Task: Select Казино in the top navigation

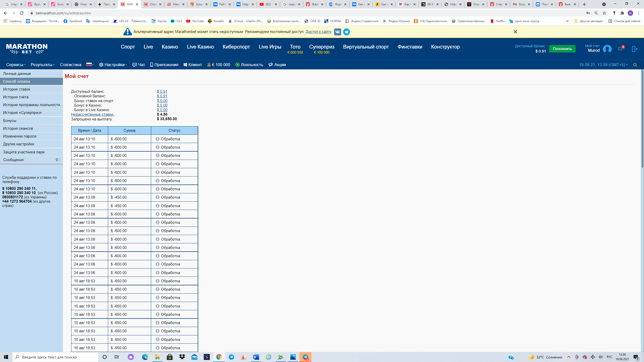Action: click(170, 47)
